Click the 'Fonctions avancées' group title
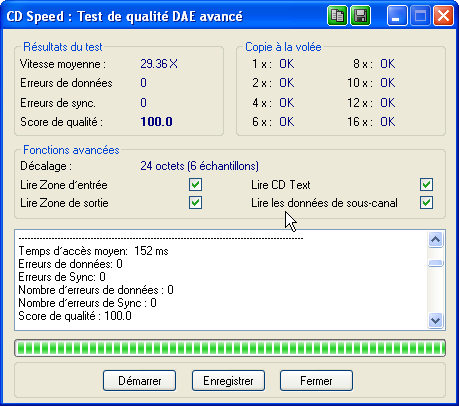The width and height of the screenshot is (459, 406). 71,150
